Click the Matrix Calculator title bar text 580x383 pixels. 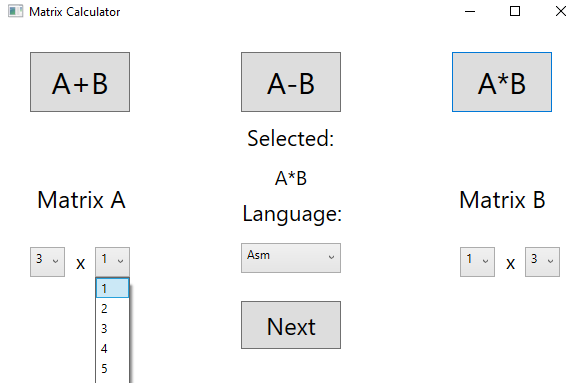(x=75, y=12)
